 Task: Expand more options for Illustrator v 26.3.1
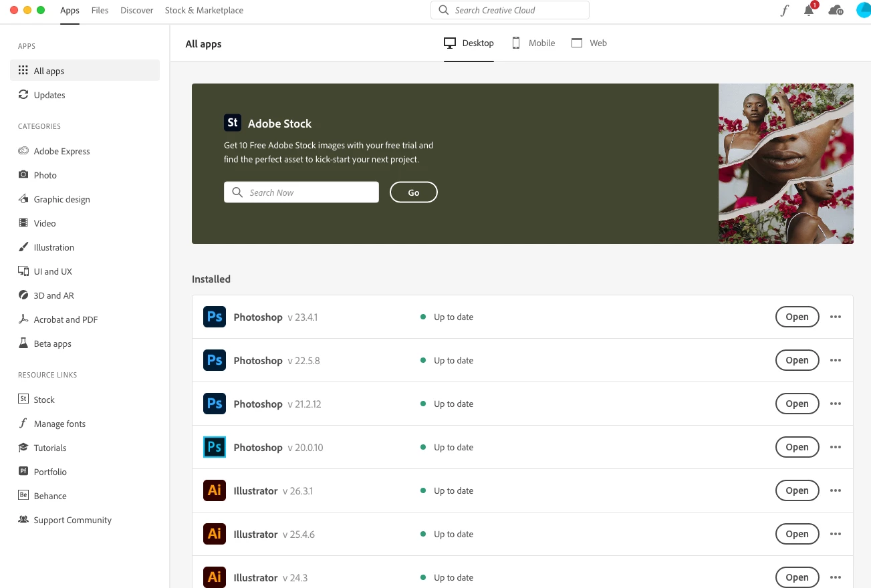836,490
